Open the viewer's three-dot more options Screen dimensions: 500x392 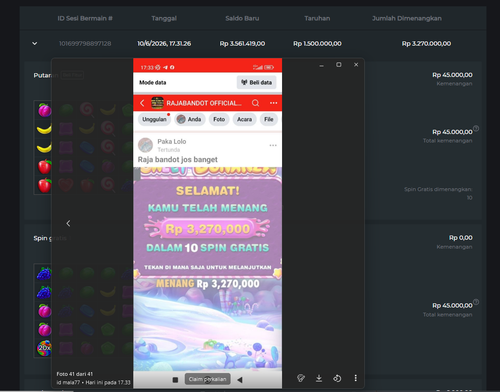point(355,378)
